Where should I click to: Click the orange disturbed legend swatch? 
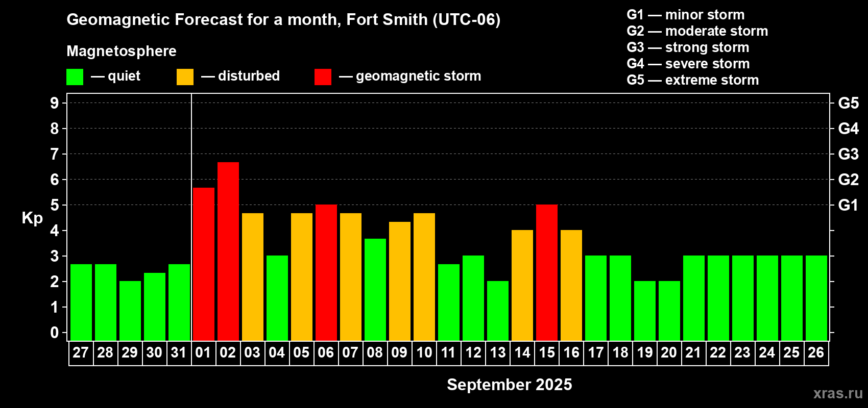click(x=185, y=77)
